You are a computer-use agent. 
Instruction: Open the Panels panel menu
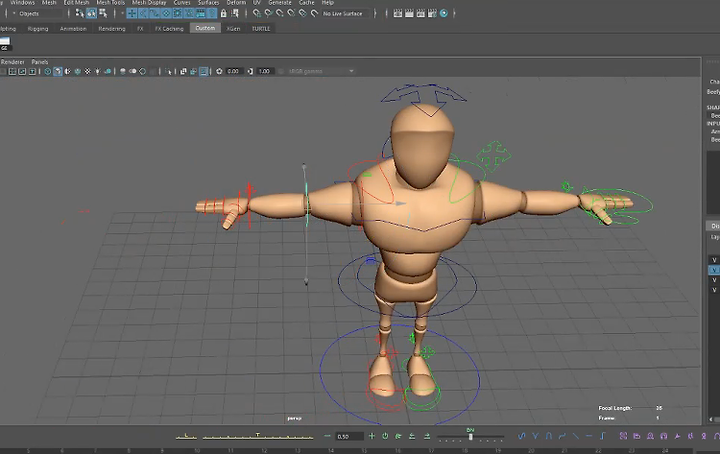[x=39, y=62]
